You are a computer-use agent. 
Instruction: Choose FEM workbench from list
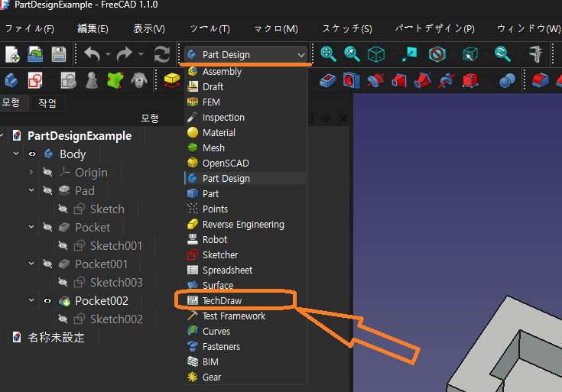(246, 102)
